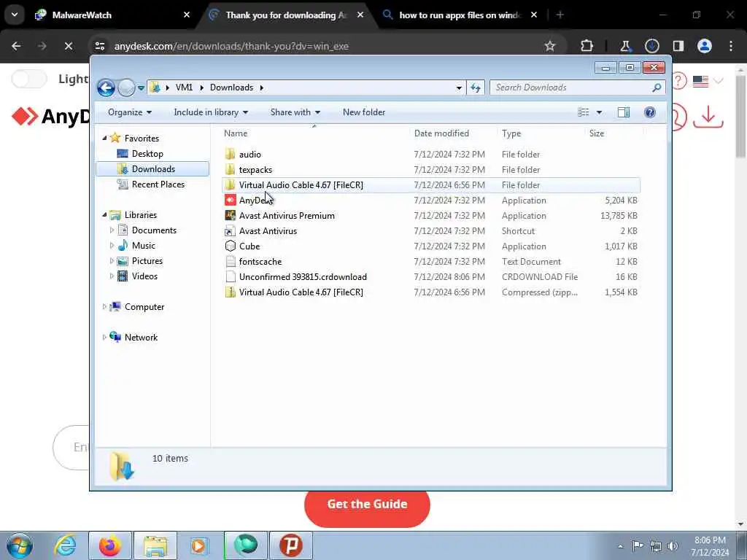This screenshot has width=747, height=560.
Task: Open the Organize menu
Action: (130, 112)
